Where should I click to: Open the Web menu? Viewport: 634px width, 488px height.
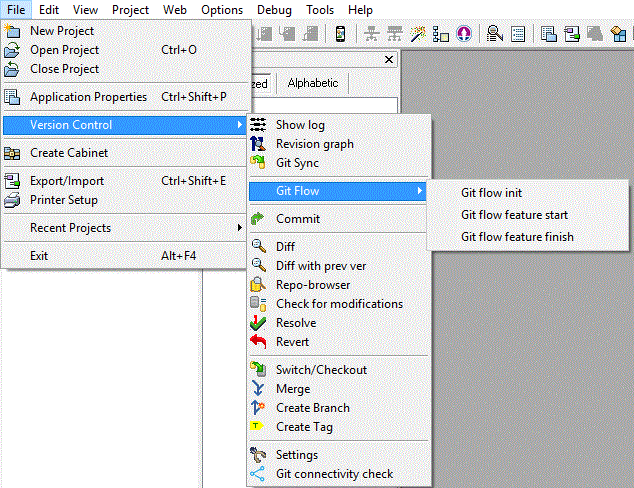click(x=175, y=9)
